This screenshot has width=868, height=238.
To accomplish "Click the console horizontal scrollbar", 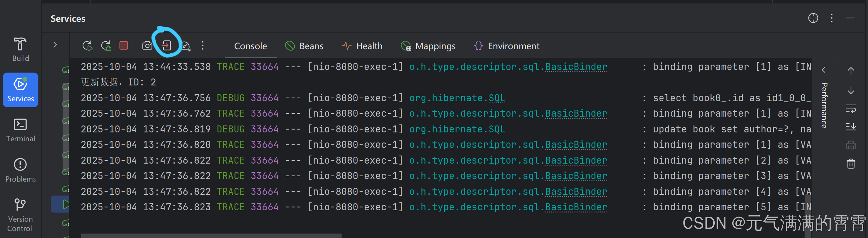I will tap(211, 235).
